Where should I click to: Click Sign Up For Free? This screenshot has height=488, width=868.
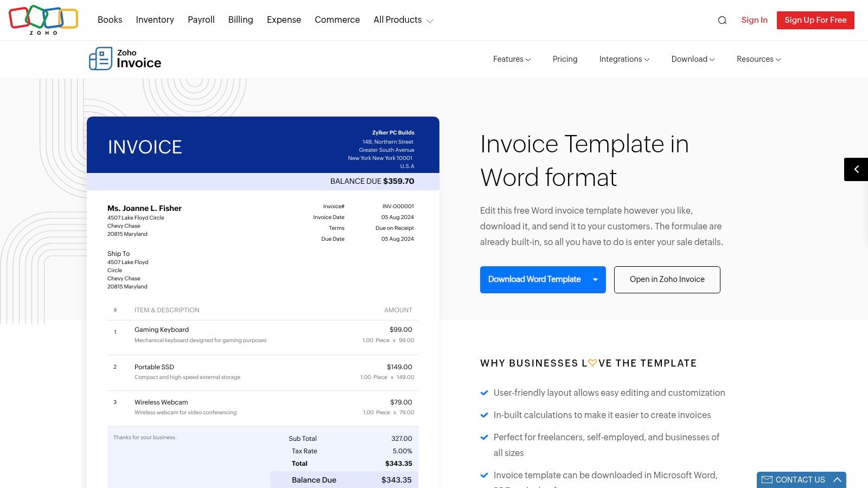pyautogui.click(x=815, y=20)
